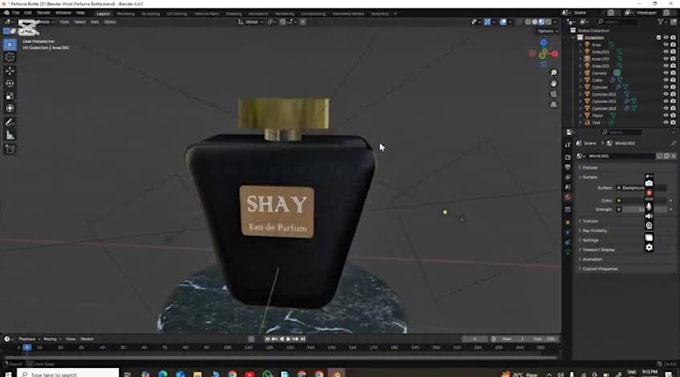Image resolution: width=680 pixels, height=377 pixels.
Task: Switch to Wireframe viewport shading
Action: tap(528, 22)
